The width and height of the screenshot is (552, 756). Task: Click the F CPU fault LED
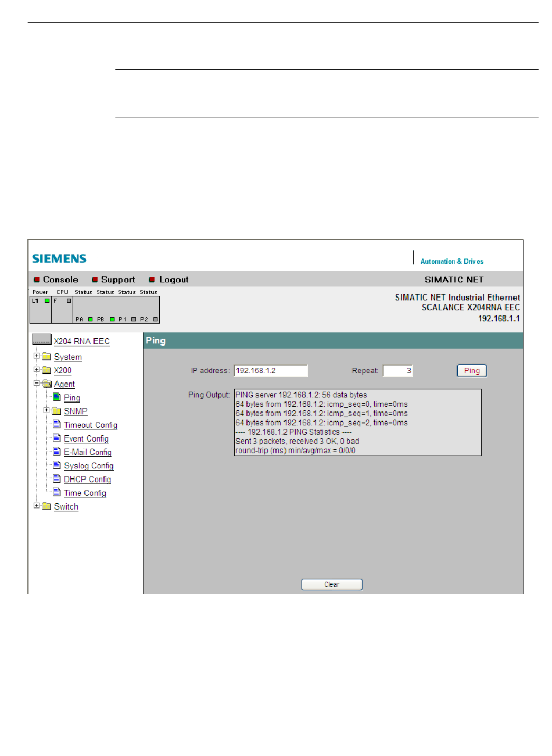69,301
